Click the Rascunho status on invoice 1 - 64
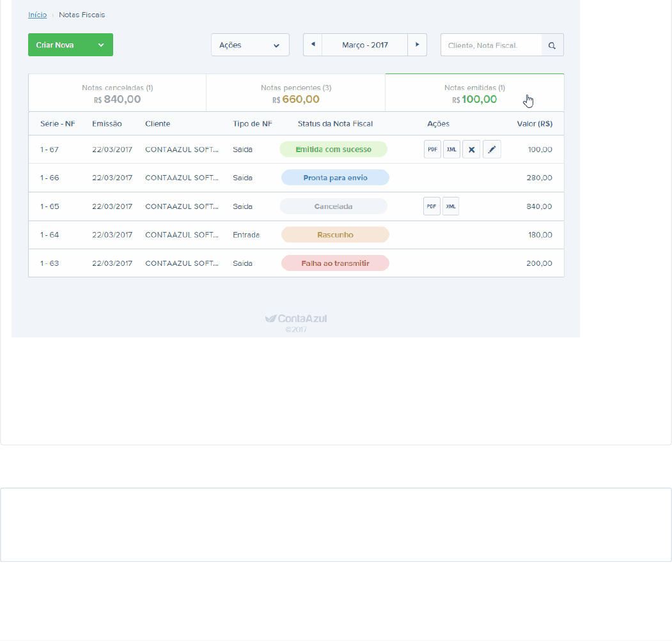Image resolution: width=672 pixels, height=641 pixels. (x=335, y=235)
